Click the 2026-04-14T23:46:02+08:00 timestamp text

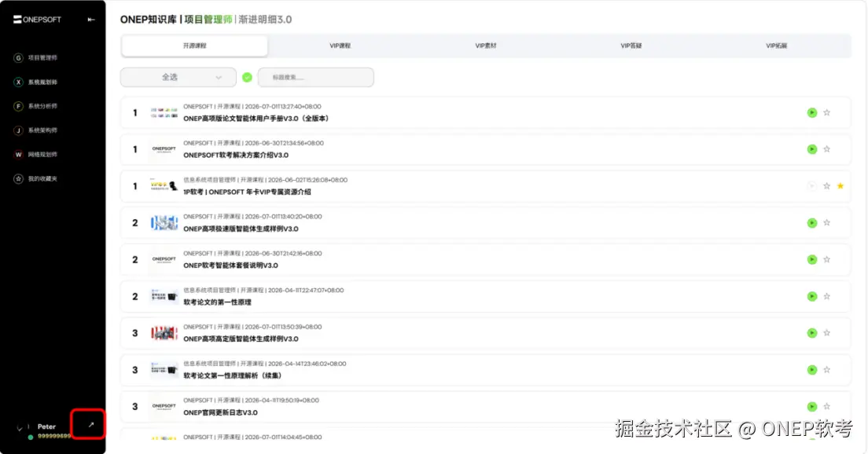coord(307,364)
